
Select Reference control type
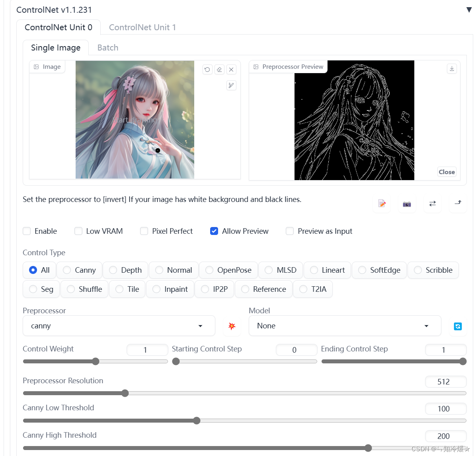click(263, 289)
